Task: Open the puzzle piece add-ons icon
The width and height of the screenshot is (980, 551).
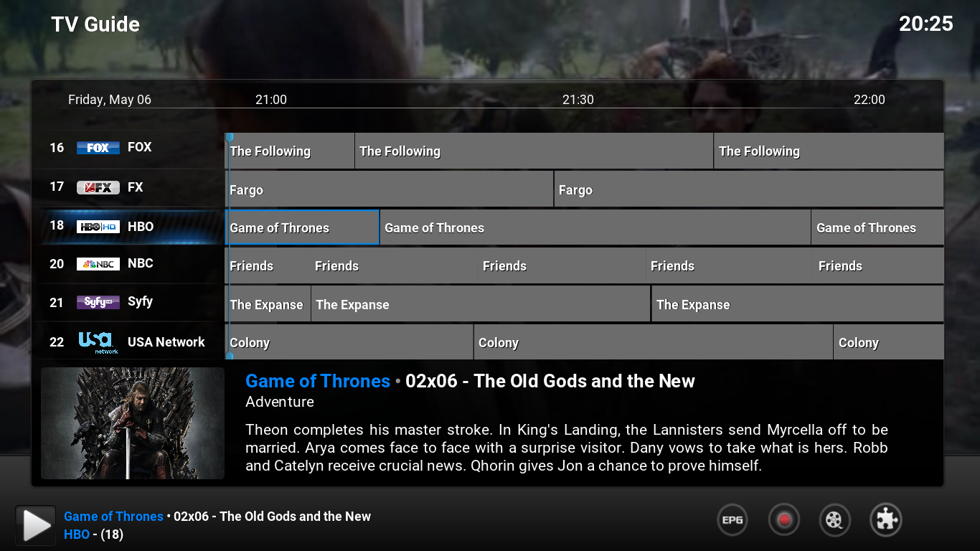Action: pos(886,520)
